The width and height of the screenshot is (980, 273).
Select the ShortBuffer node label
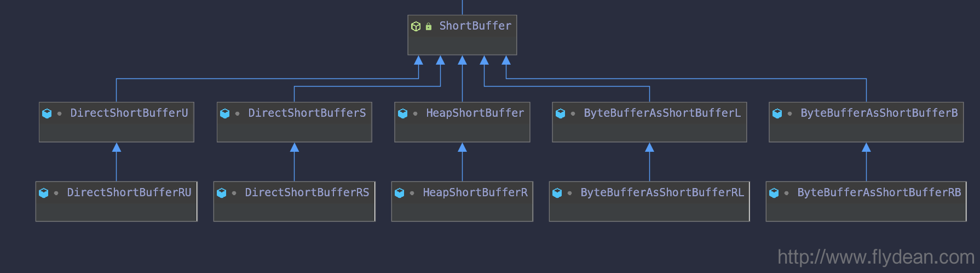475,26
